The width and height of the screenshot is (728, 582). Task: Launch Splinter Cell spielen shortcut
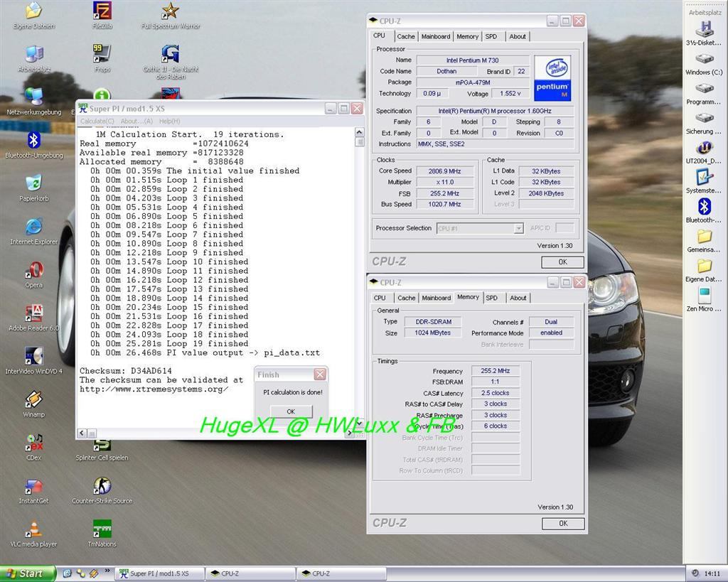102,451
